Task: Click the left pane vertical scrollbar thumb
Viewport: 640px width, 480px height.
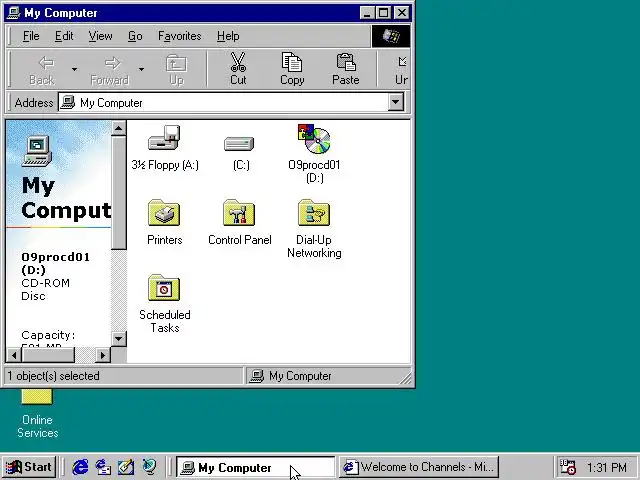Action: [118, 193]
